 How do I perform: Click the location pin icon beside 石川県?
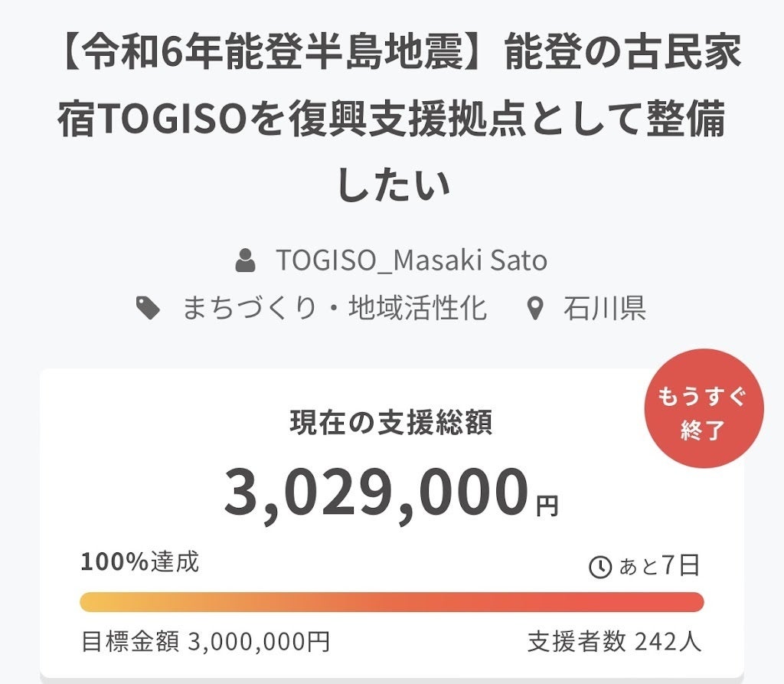pyautogui.click(x=536, y=309)
